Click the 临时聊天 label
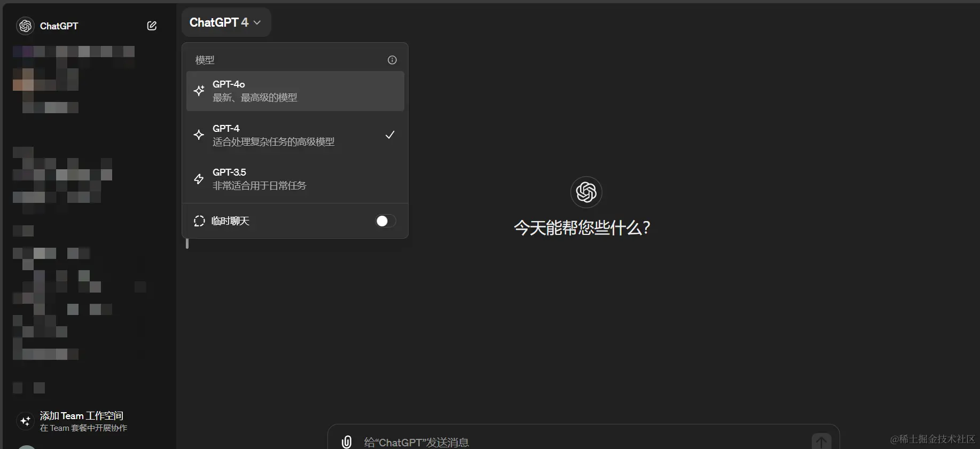The height and width of the screenshot is (449, 980). pyautogui.click(x=230, y=221)
